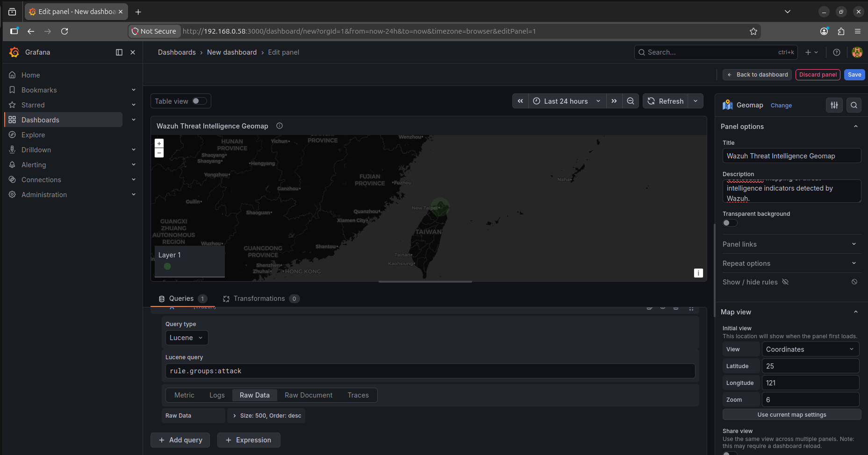Open the help question-mark menu

[x=837, y=52]
